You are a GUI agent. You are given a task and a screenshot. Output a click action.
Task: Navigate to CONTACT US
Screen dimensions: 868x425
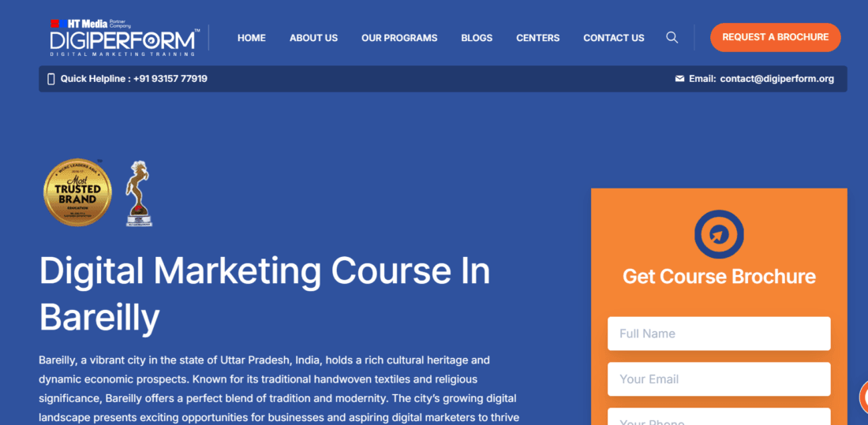[613, 38]
